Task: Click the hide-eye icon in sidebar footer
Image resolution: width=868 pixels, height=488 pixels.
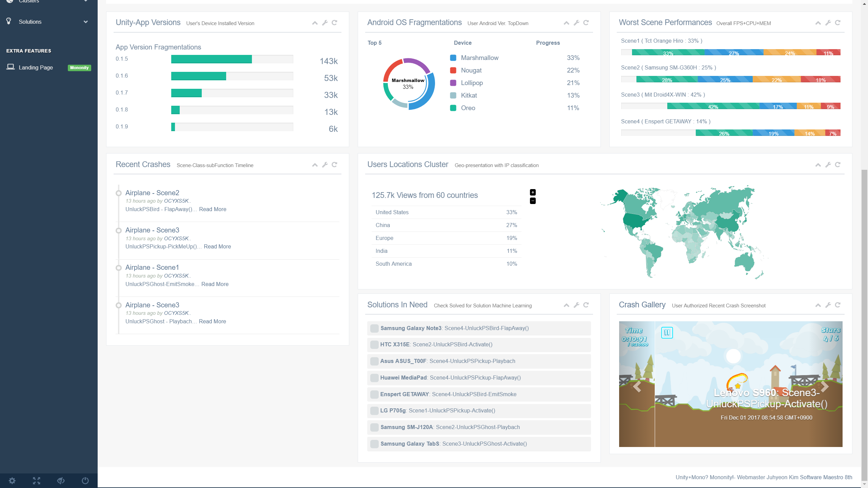Action: click(61, 481)
